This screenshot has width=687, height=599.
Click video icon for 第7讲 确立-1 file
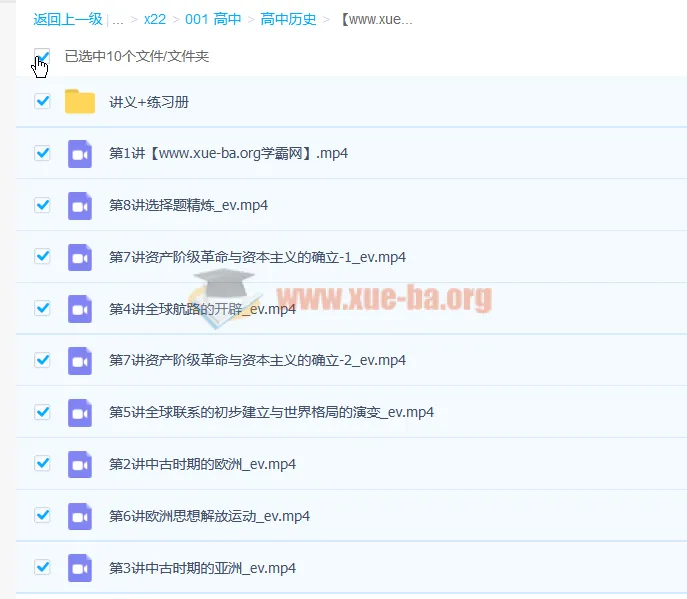(79, 257)
